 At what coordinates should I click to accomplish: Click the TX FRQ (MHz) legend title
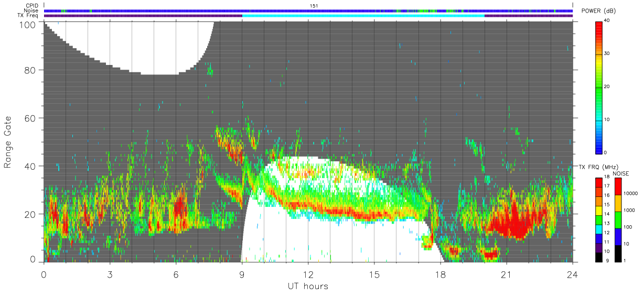[597, 167]
